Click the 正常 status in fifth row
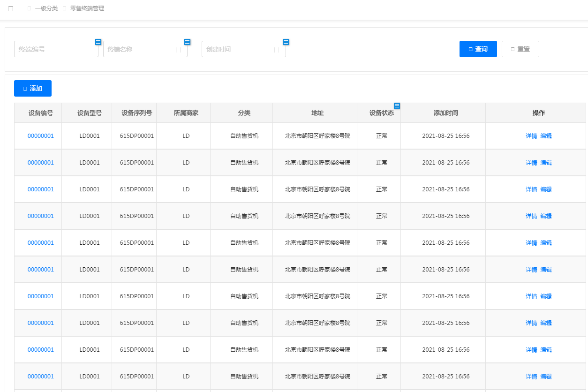The width and height of the screenshot is (588, 392). (x=382, y=243)
